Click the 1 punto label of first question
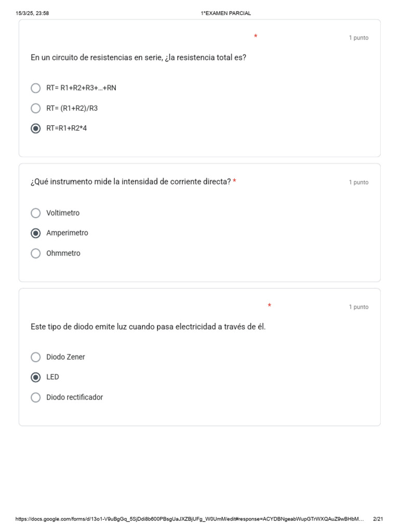This screenshot has height=532, width=399. pos(358,38)
